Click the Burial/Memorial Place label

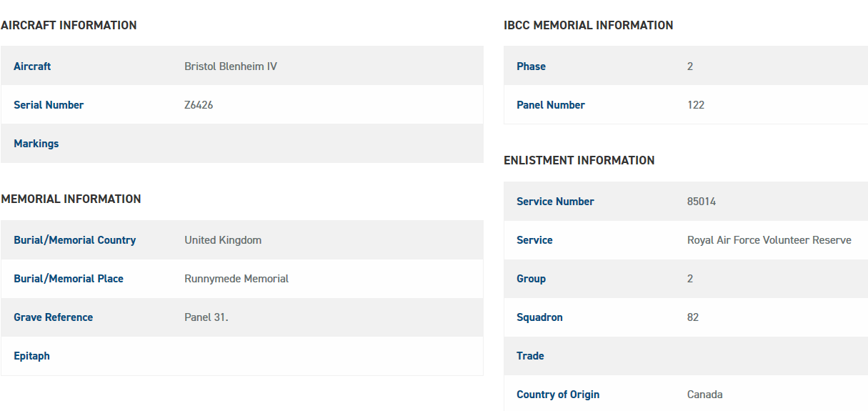(69, 279)
